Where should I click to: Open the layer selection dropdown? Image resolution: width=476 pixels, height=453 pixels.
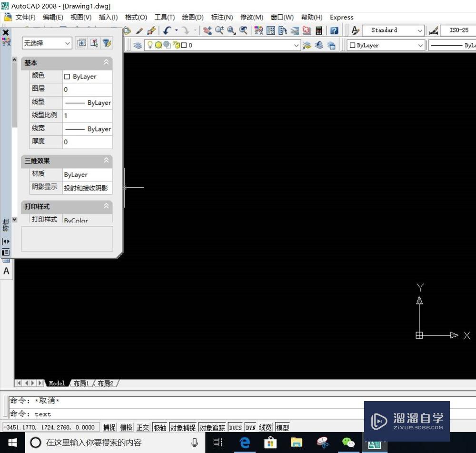pos(297,45)
